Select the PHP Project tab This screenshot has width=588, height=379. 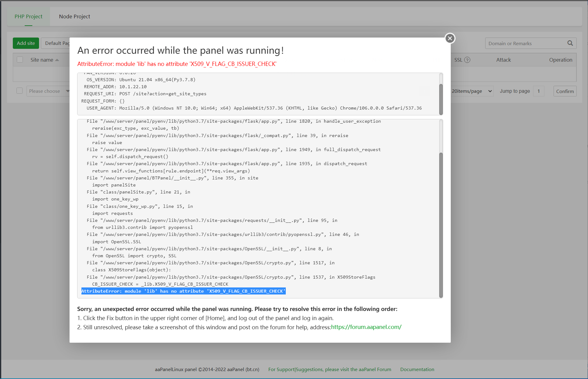pyautogui.click(x=28, y=16)
